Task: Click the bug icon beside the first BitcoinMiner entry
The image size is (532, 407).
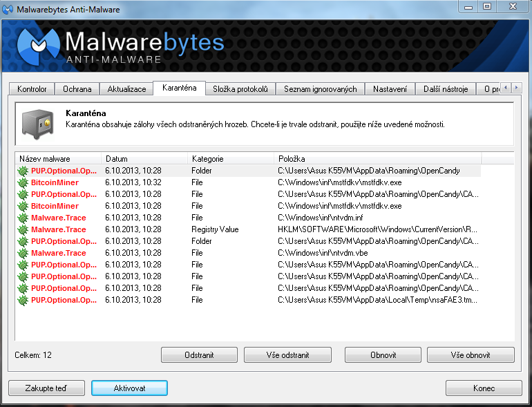Action: tap(23, 182)
